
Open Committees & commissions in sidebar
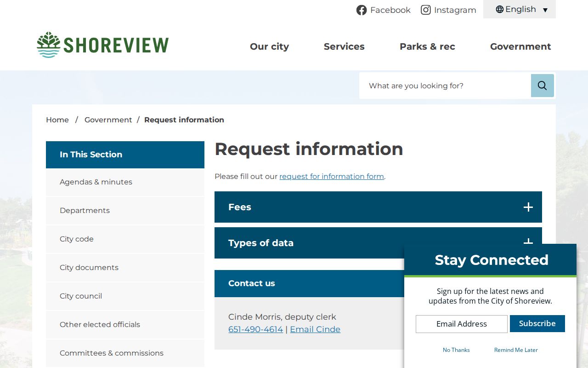pos(125,353)
